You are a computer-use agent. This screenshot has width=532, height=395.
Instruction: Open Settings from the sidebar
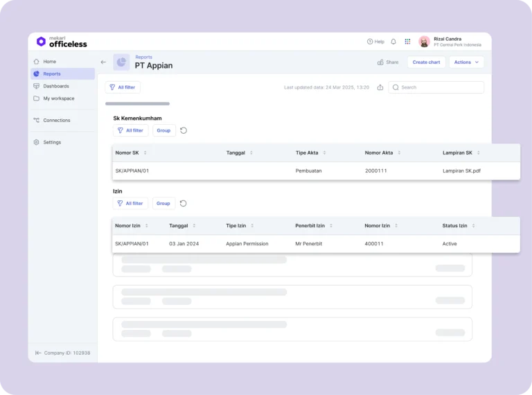[52, 142]
